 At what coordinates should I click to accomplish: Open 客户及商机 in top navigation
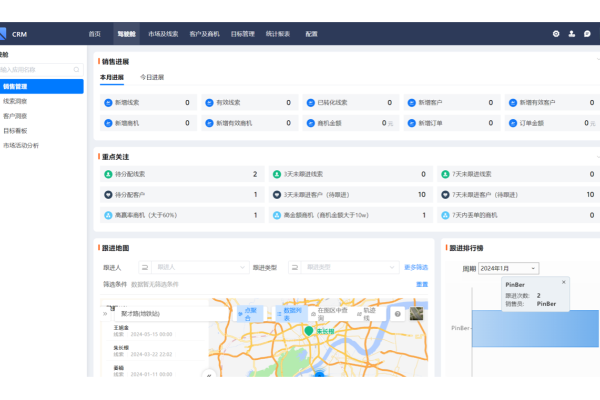tap(204, 34)
